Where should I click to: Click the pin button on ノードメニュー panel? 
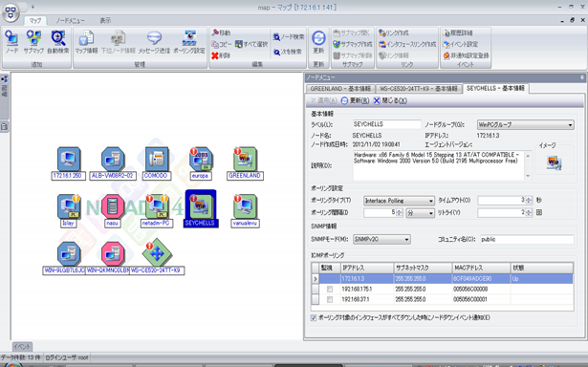582,77
